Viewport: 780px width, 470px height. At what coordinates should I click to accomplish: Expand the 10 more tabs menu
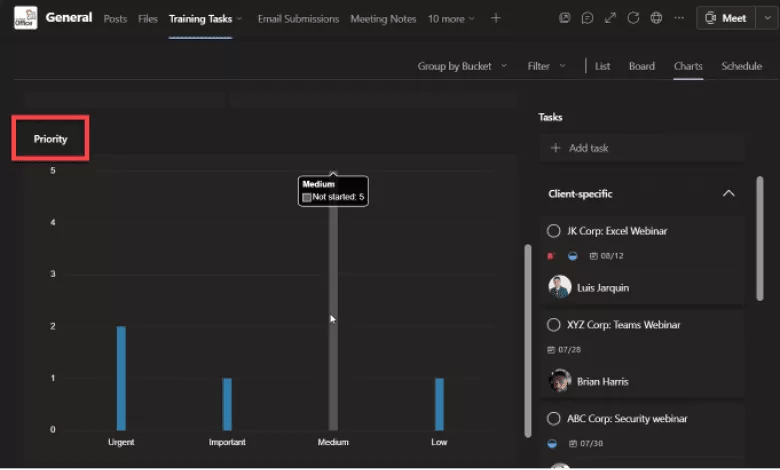[x=451, y=19]
